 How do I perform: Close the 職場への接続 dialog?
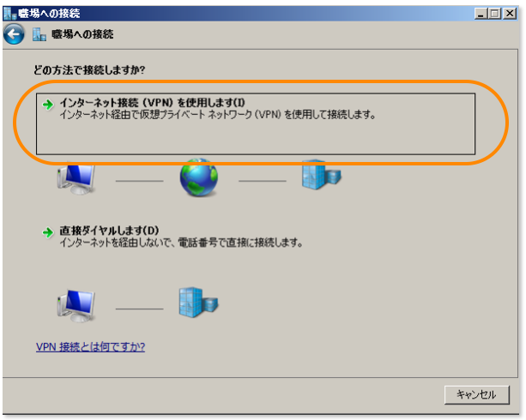tap(510, 14)
